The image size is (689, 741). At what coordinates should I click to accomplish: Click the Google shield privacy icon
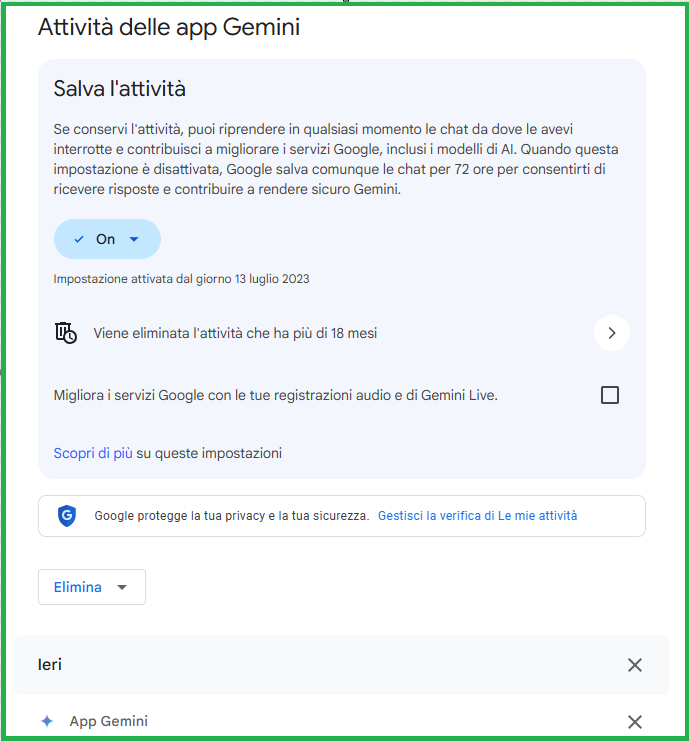67,516
